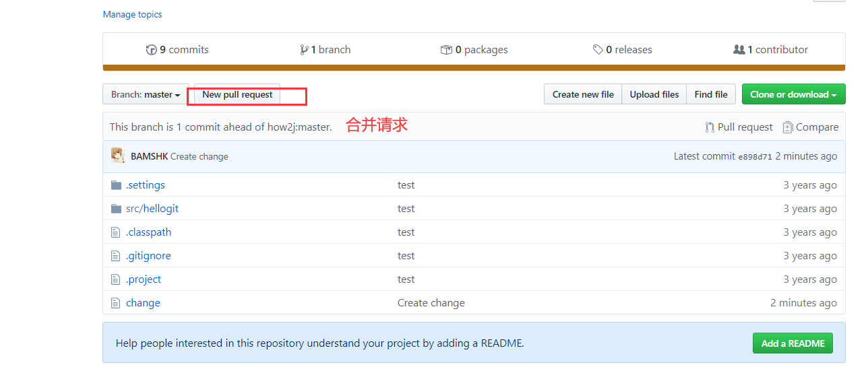This screenshot has width=868, height=371.
Task: Open the Clone or download dropdown
Action: pyautogui.click(x=793, y=94)
